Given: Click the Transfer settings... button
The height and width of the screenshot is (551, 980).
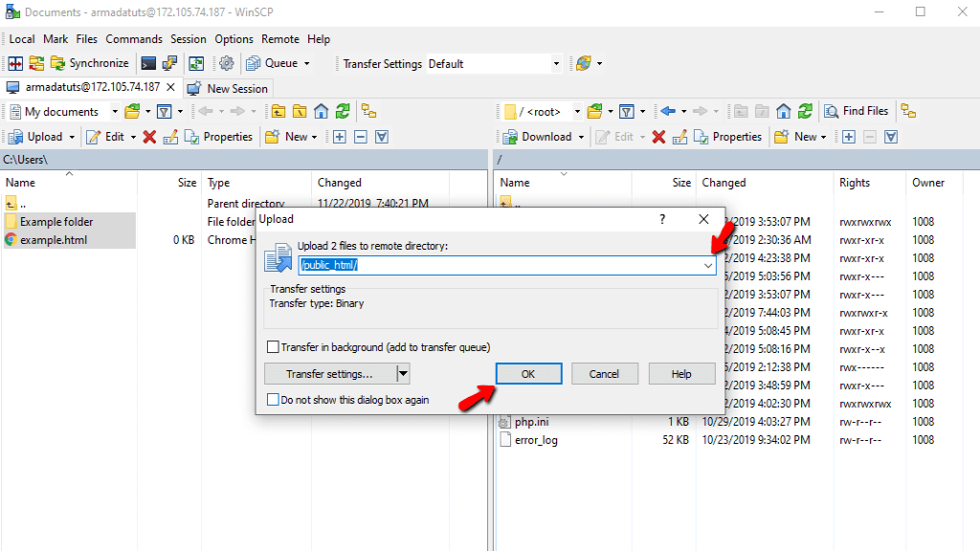Looking at the screenshot, I should pos(330,374).
